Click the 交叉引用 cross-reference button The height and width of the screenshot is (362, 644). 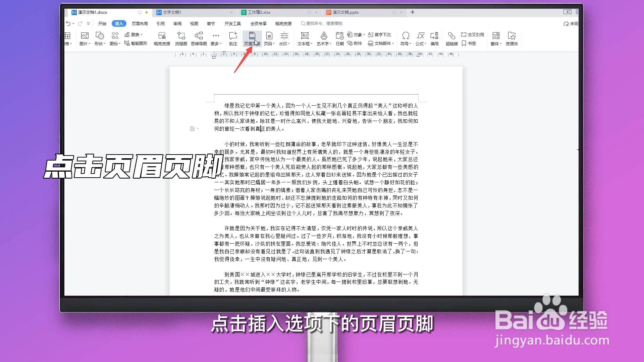(x=472, y=35)
